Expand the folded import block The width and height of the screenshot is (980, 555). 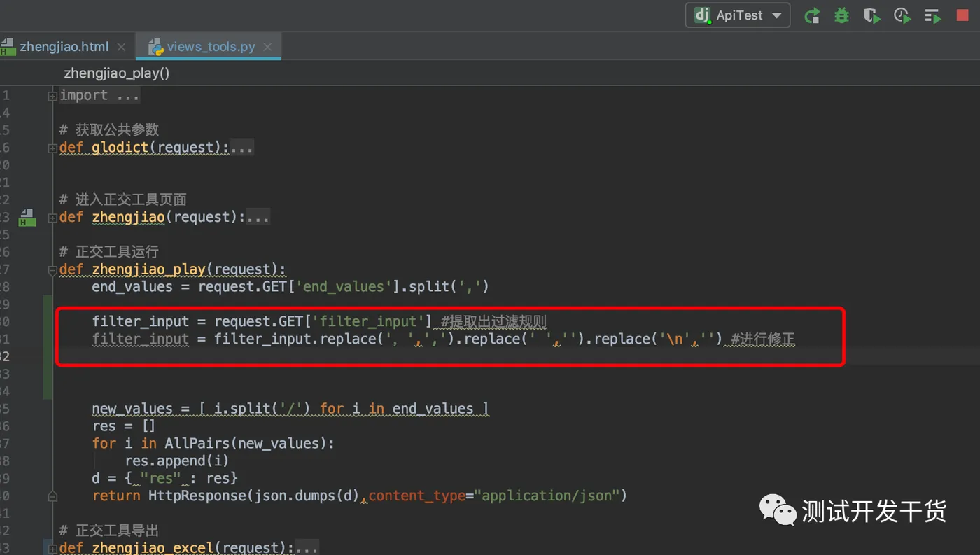pos(52,96)
